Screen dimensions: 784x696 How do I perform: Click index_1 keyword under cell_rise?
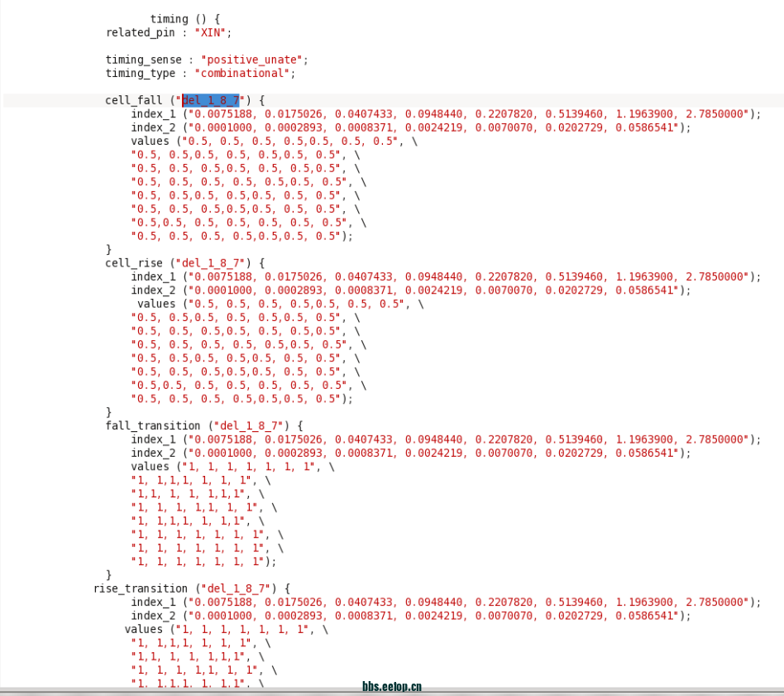coord(153,276)
